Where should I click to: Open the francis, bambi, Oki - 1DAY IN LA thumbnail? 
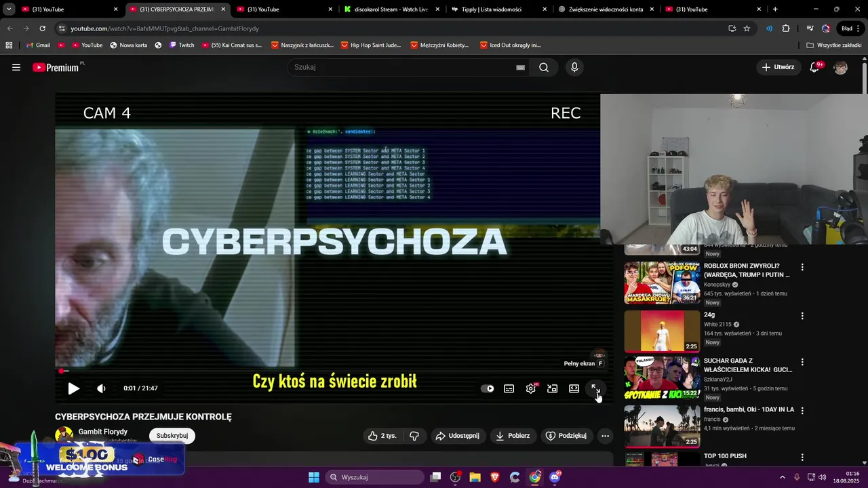tap(662, 426)
